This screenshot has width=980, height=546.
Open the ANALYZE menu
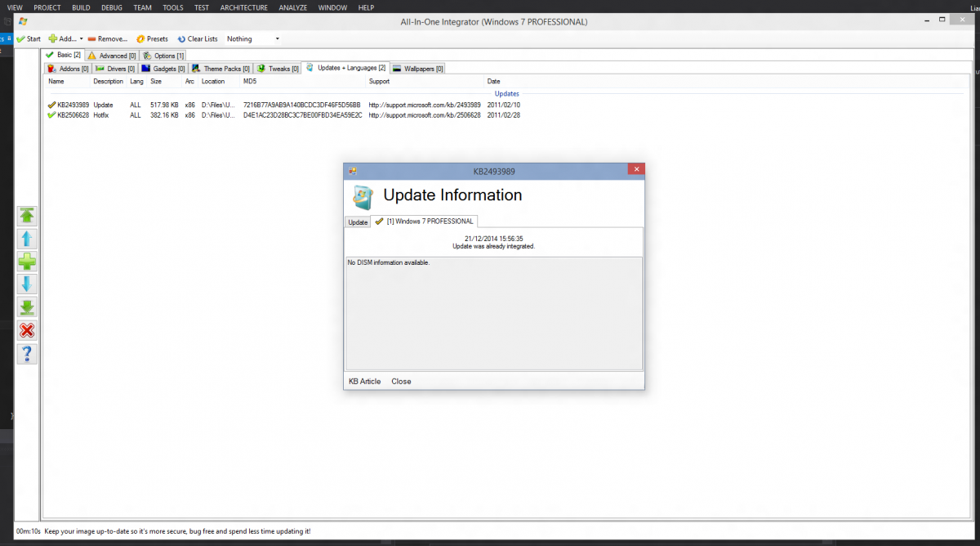pyautogui.click(x=293, y=7)
